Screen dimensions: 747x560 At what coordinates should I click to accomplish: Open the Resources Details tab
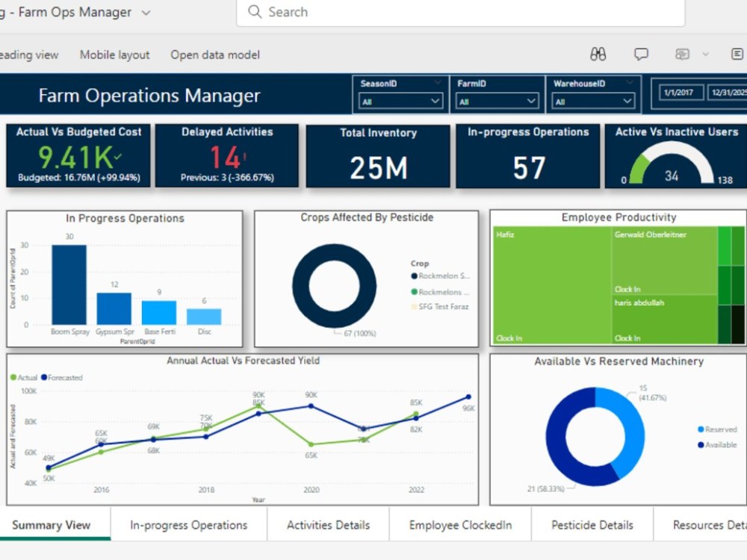(x=701, y=525)
